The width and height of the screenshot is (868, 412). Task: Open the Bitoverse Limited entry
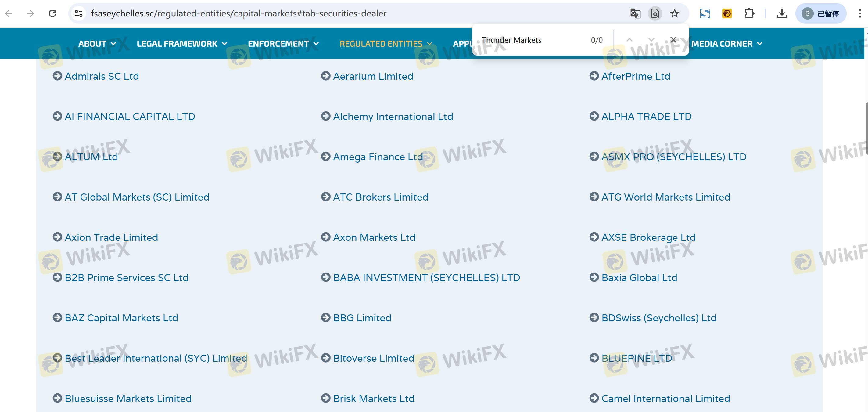tap(374, 358)
